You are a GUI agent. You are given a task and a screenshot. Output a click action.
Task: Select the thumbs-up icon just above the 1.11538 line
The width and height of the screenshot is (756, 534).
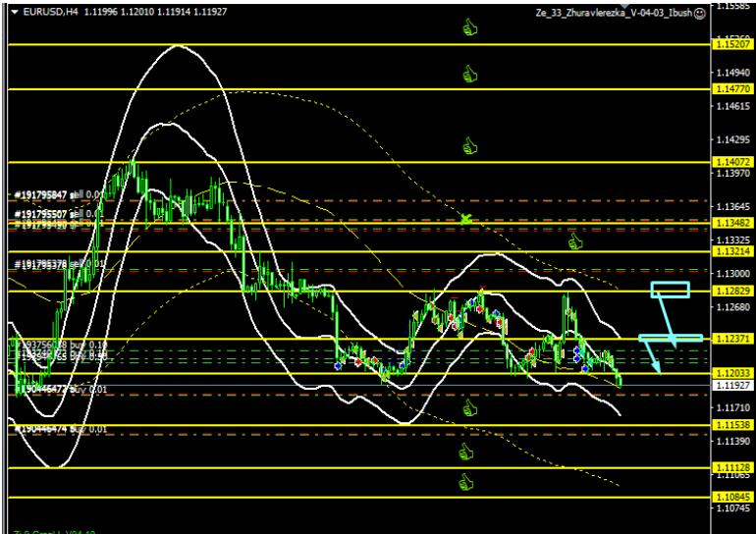470,408
